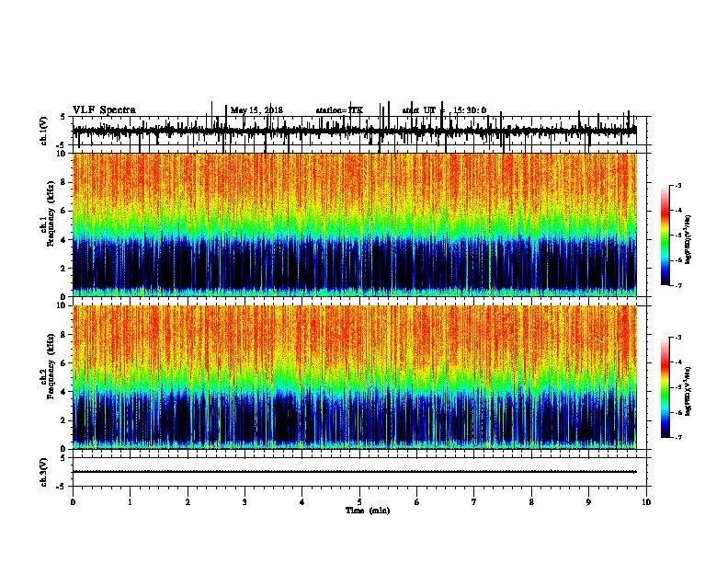Click the date label "May 15, 2018"

(256, 110)
